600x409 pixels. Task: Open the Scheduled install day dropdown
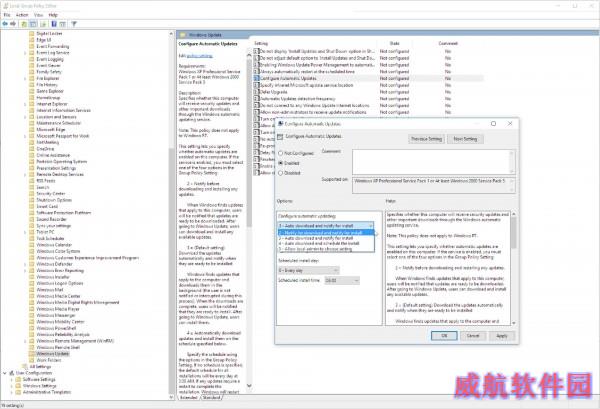click(x=308, y=270)
